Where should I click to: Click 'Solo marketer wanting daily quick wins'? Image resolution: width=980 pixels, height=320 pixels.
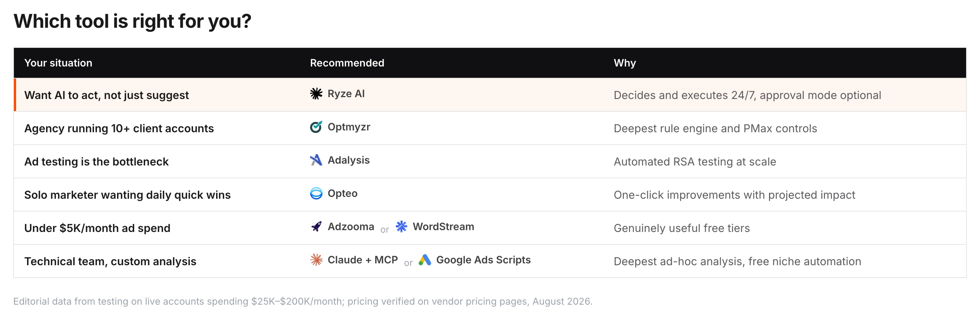pyautogui.click(x=128, y=195)
